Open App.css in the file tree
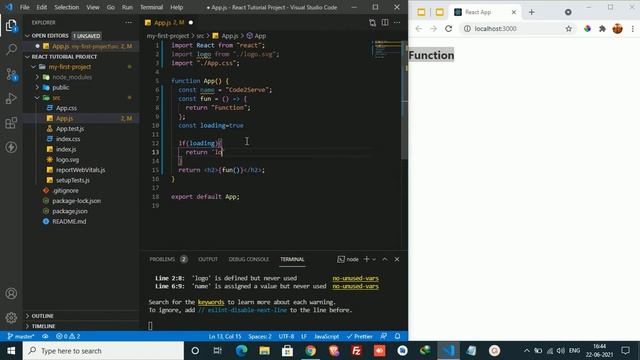Viewport: 640px width, 360px height. [67, 108]
